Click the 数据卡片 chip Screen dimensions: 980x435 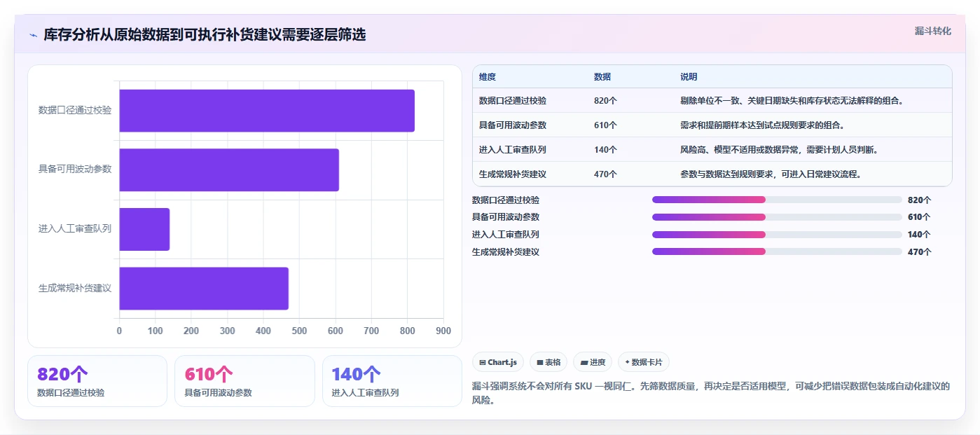pyautogui.click(x=643, y=362)
